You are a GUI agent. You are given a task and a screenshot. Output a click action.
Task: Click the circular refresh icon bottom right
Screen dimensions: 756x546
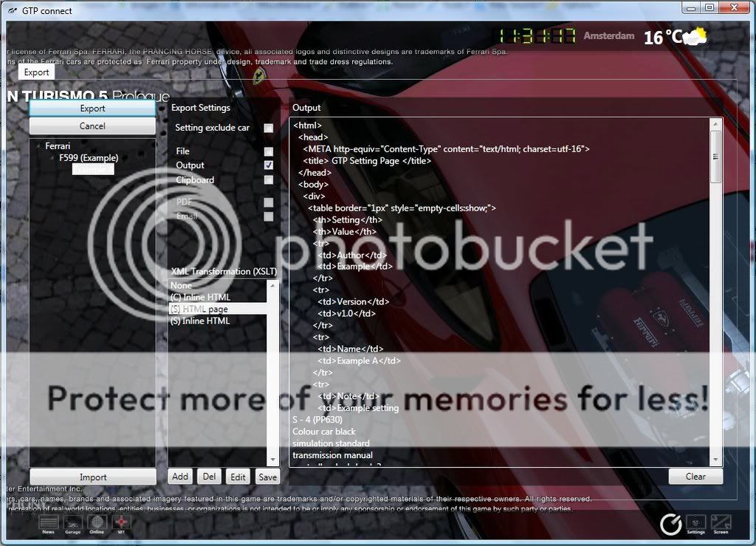click(x=670, y=524)
